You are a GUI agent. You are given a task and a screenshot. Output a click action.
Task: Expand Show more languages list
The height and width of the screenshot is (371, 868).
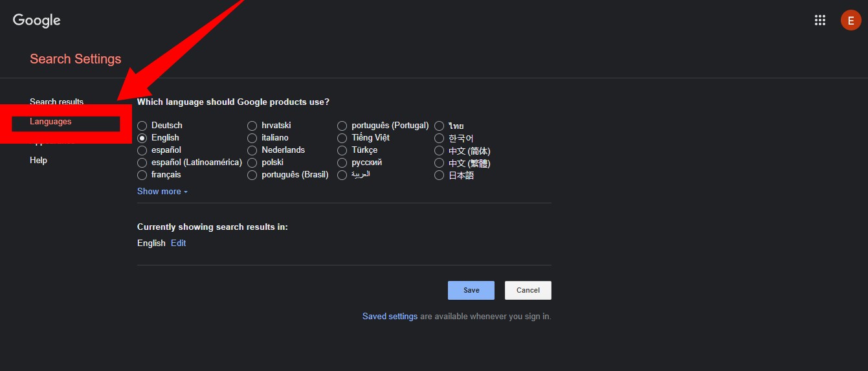tap(162, 192)
